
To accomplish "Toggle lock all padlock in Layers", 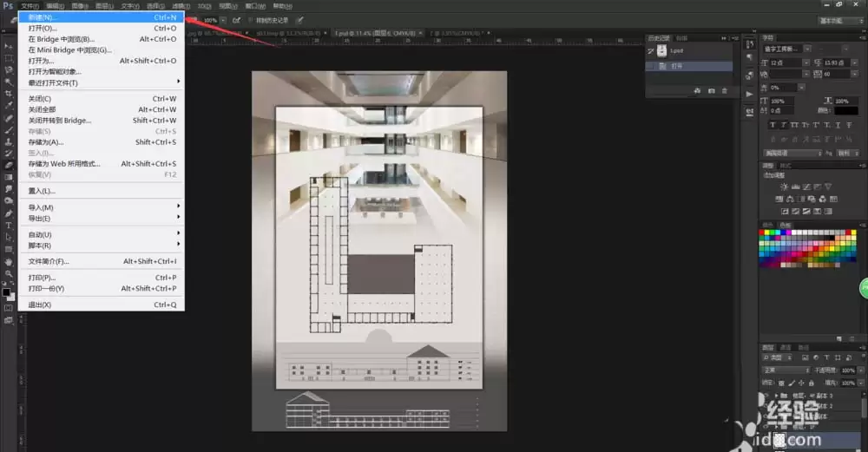I will pyautogui.click(x=812, y=383).
